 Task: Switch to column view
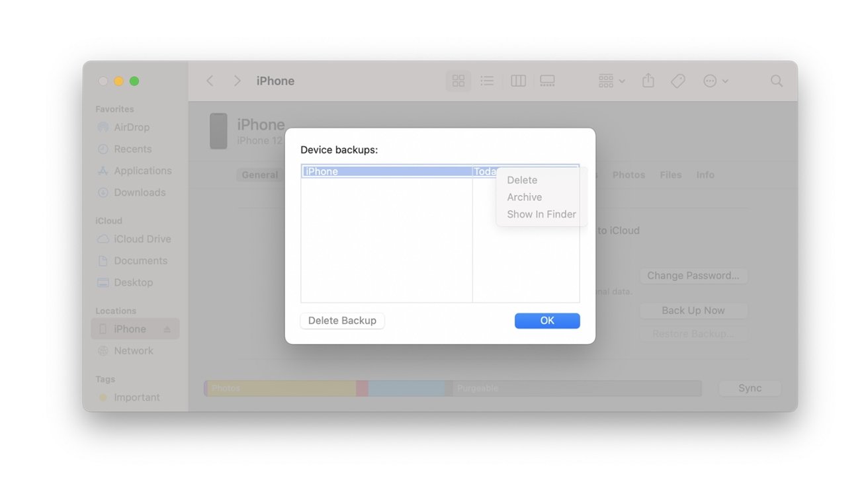[x=519, y=81]
